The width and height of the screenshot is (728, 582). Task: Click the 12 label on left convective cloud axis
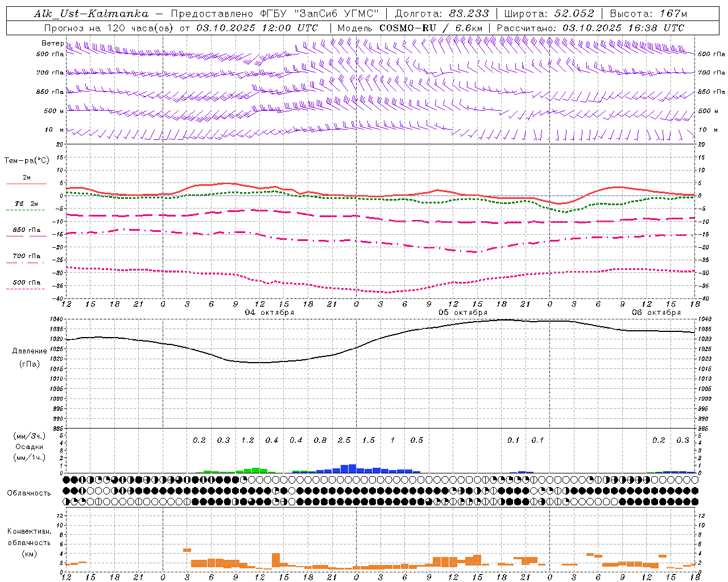(61, 516)
